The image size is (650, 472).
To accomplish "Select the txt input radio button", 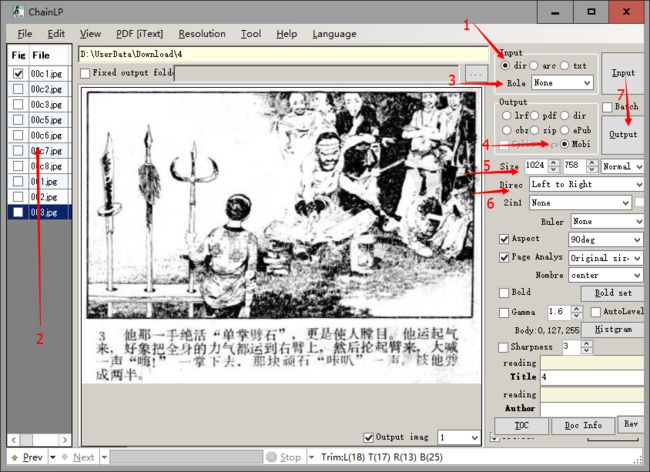I will click(565, 65).
